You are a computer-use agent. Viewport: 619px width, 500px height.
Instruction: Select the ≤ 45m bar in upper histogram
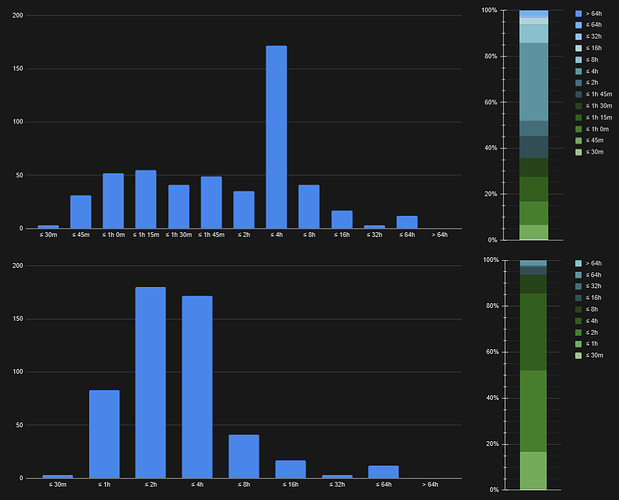click(81, 212)
